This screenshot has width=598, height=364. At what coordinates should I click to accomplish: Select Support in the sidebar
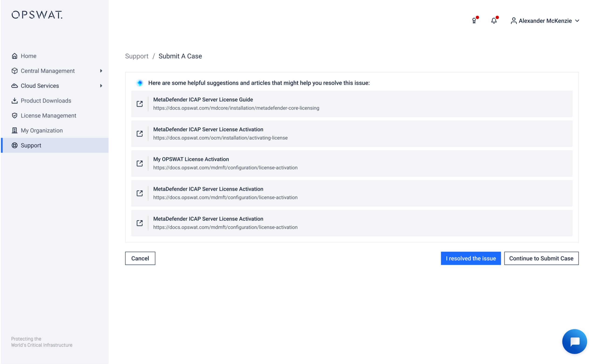pyautogui.click(x=31, y=145)
